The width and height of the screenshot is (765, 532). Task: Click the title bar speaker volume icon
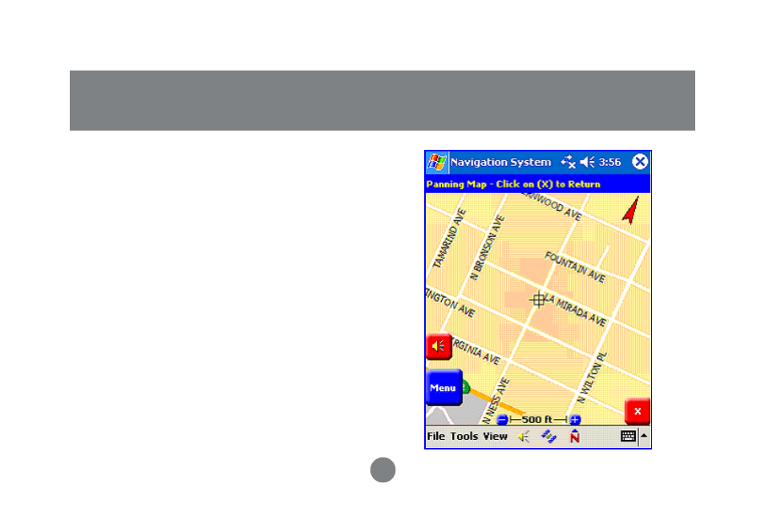[588, 162]
